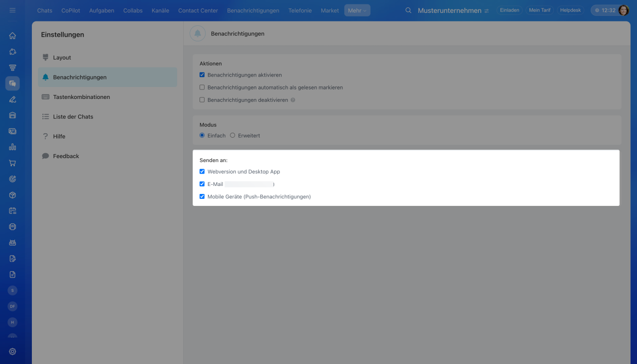Open the target goal icon in sidebar
Viewport: 637px width, 364px height.
[12, 179]
